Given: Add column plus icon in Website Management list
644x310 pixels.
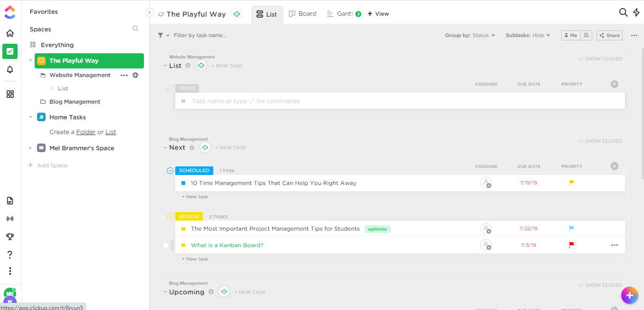Looking at the screenshot, I should point(615,84).
